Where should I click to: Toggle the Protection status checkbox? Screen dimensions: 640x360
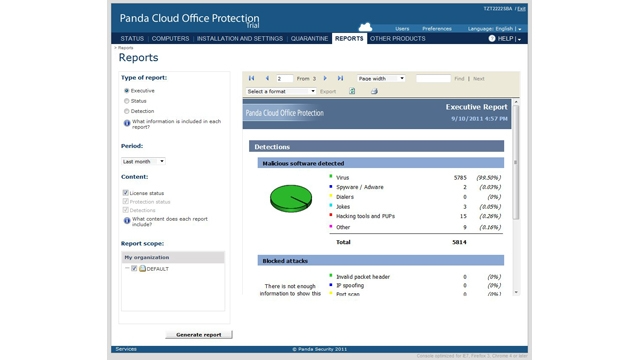[x=126, y=201]
